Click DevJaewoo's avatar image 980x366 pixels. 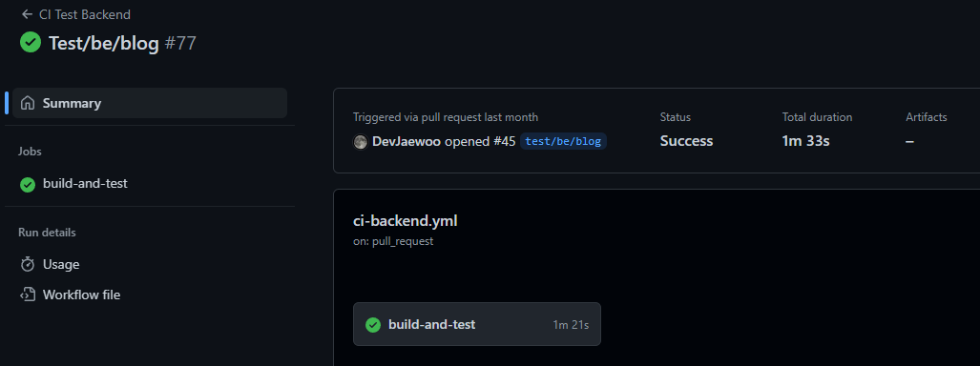[x=360, y=142]
